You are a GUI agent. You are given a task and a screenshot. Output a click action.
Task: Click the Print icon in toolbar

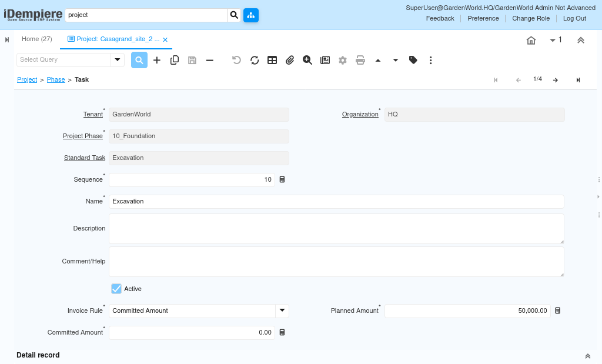coord(360,60)
